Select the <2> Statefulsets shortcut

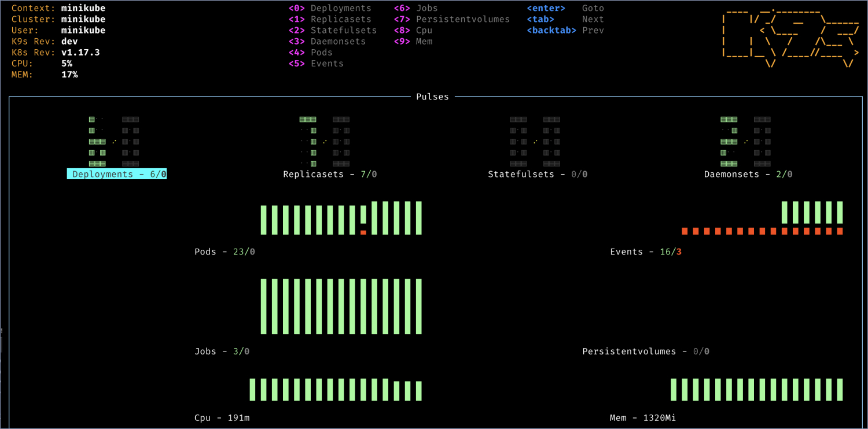tap(333, 30)
